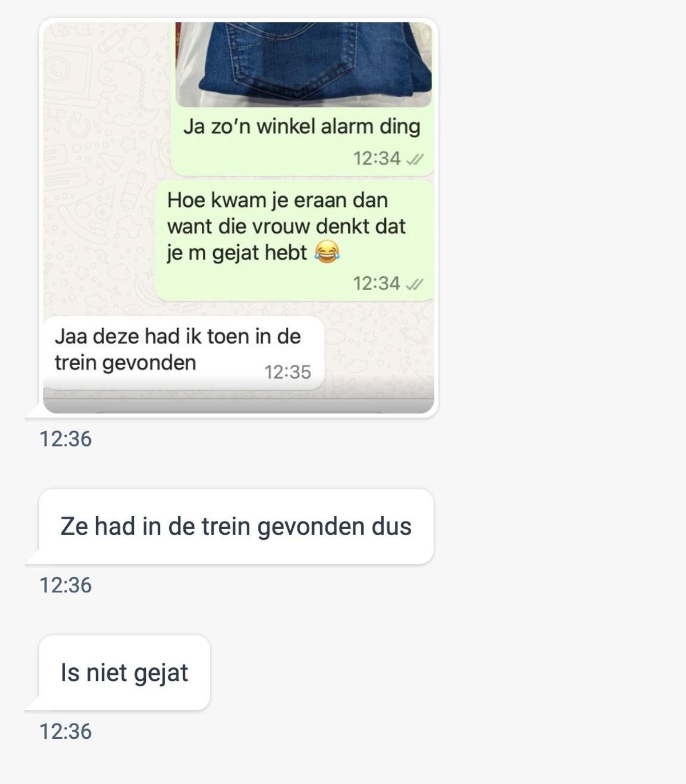Tap the 12:35 timestamp in the white bubble
Screen dimensions: 686x784
[x=288, y=372]
